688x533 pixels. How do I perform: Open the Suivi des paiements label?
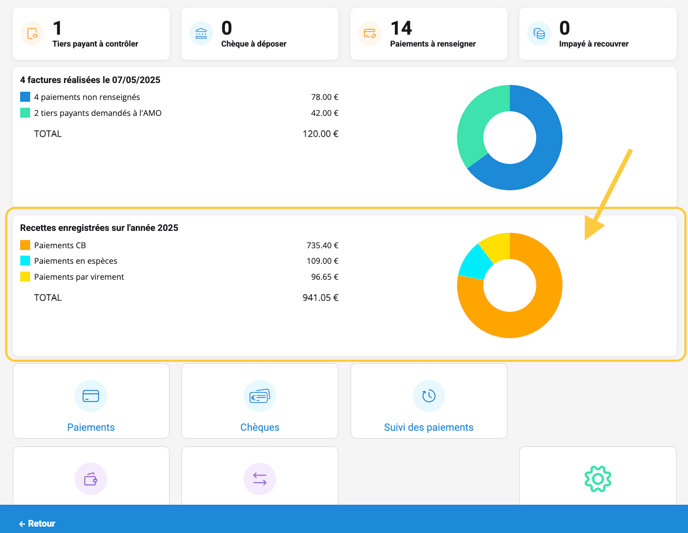tap(428, 427)
